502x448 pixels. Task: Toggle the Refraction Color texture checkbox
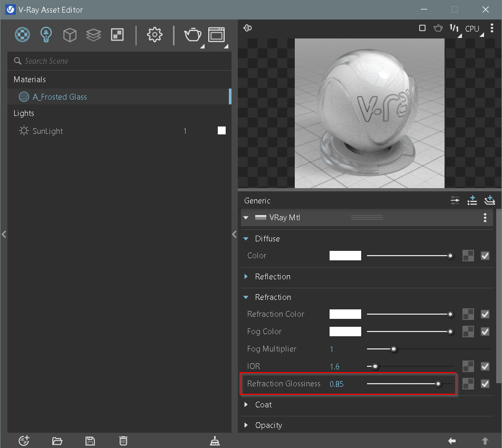point(485,314)
